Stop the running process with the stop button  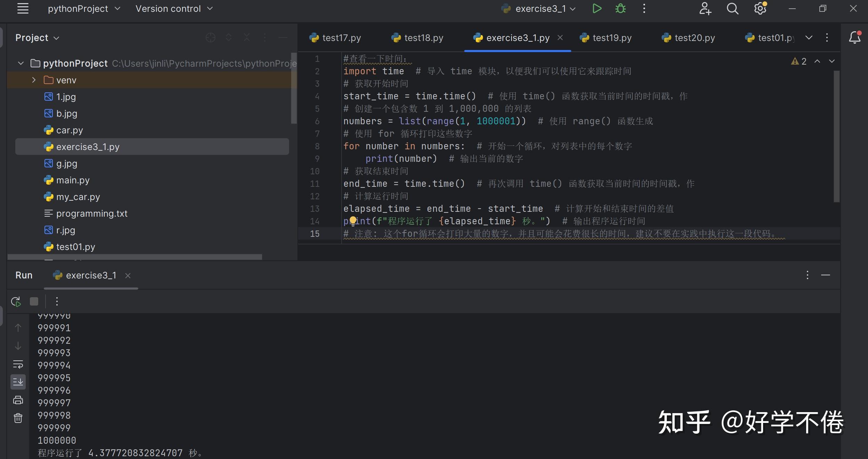click(34, 301)
